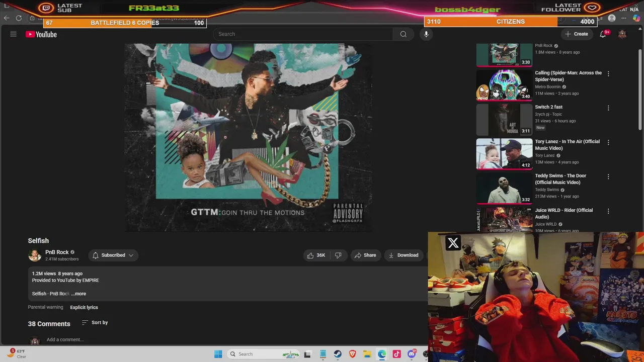This screenshot has height=362, width=644.
Task: Click the Juice WRLD - Rider (Official Audio) title
Action: [563, 214]
